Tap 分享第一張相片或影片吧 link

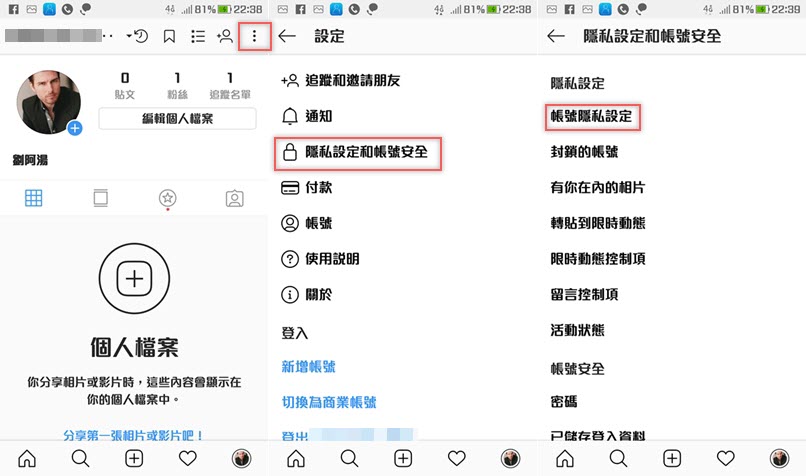(x=134, y=435)
